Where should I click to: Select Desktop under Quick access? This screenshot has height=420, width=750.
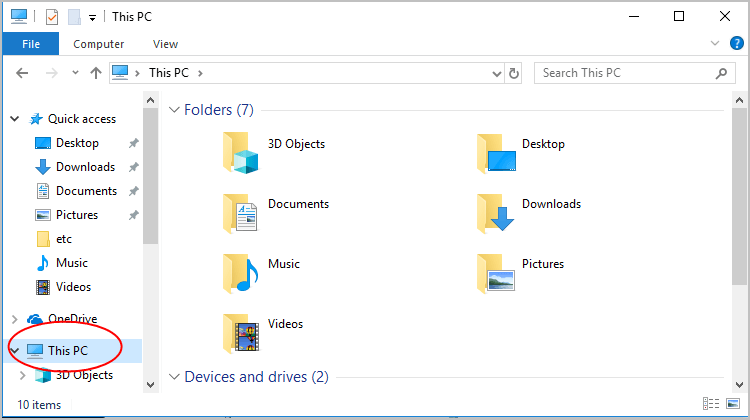click(77, 143)
